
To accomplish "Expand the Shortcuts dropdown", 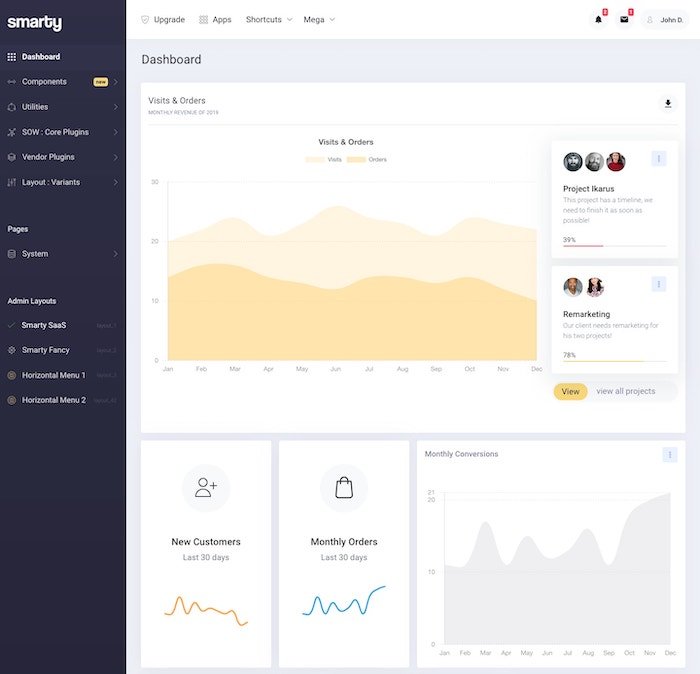I will pyautogui.click(x=269, y=19).
